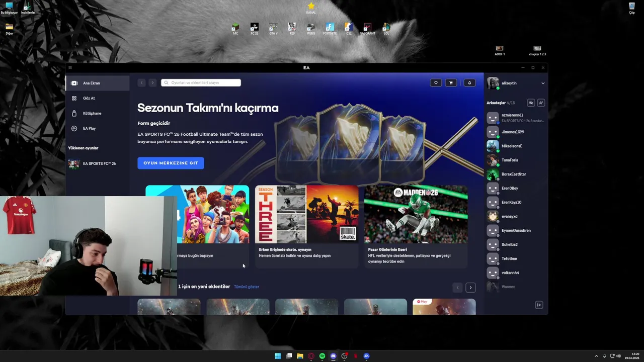Click the Add friend icon

click(x=541, y=103)
